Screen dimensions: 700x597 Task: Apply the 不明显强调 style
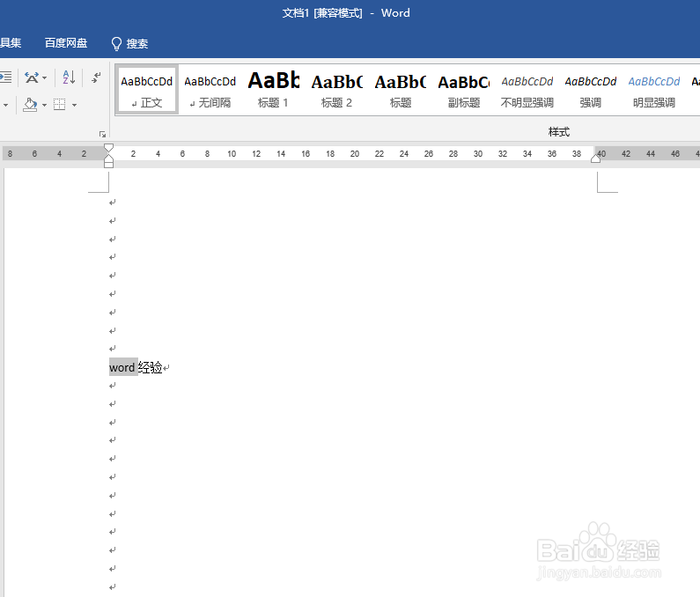pos(527,91)
